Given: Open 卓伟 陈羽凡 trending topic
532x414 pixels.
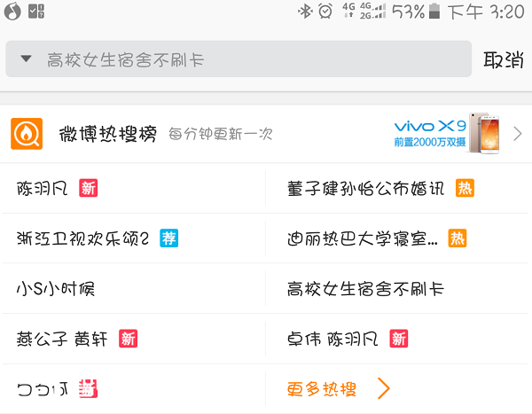Looking at the screenshot, I should [x=332, y=339].
